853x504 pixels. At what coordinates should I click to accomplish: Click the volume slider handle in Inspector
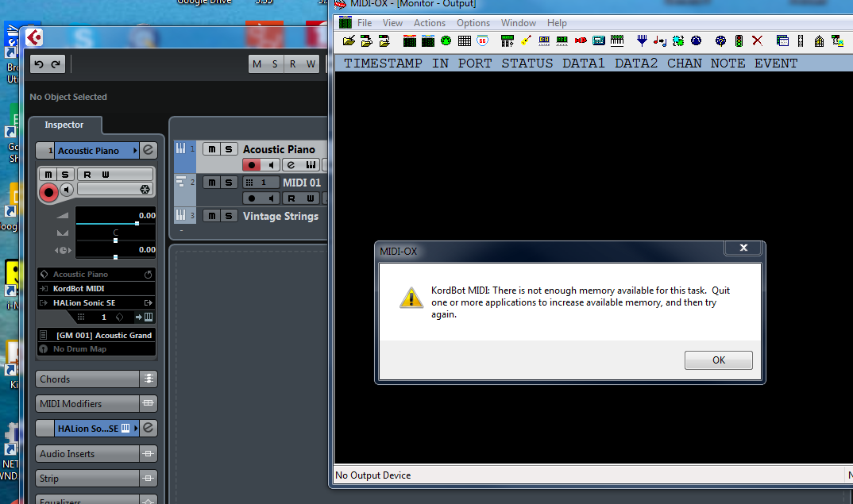pyautogui.click(x=137, y=223)
